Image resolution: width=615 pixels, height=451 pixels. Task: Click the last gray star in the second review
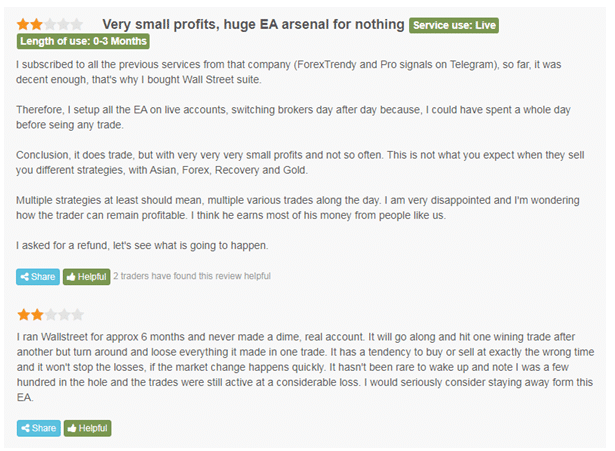[x=78, y=315]
